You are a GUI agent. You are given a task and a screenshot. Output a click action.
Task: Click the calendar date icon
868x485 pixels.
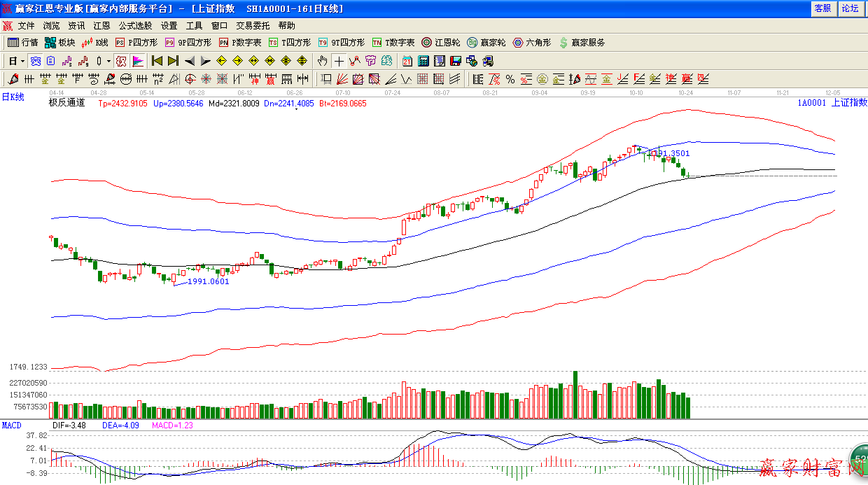pos(407,61)
